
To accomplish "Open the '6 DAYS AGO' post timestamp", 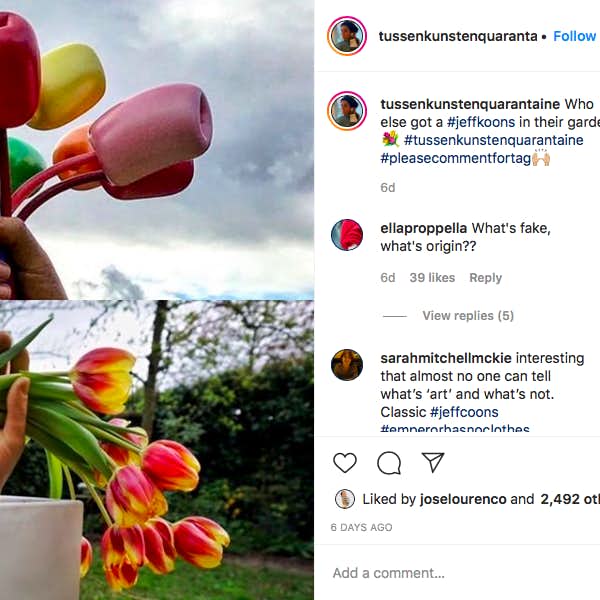I will pos(361,527).
